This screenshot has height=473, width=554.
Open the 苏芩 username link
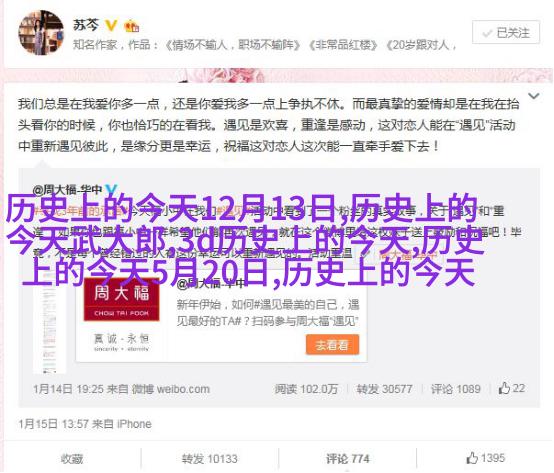[86, 25]
